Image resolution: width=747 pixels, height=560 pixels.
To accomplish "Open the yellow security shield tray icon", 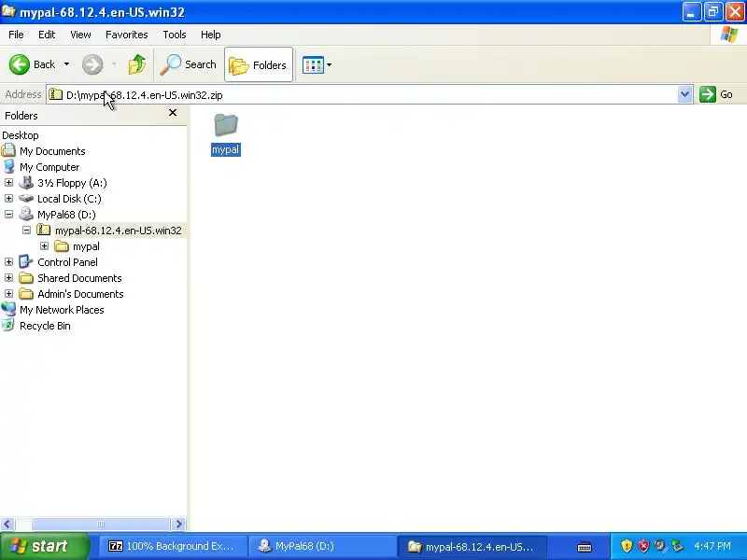I will [627, 546].
